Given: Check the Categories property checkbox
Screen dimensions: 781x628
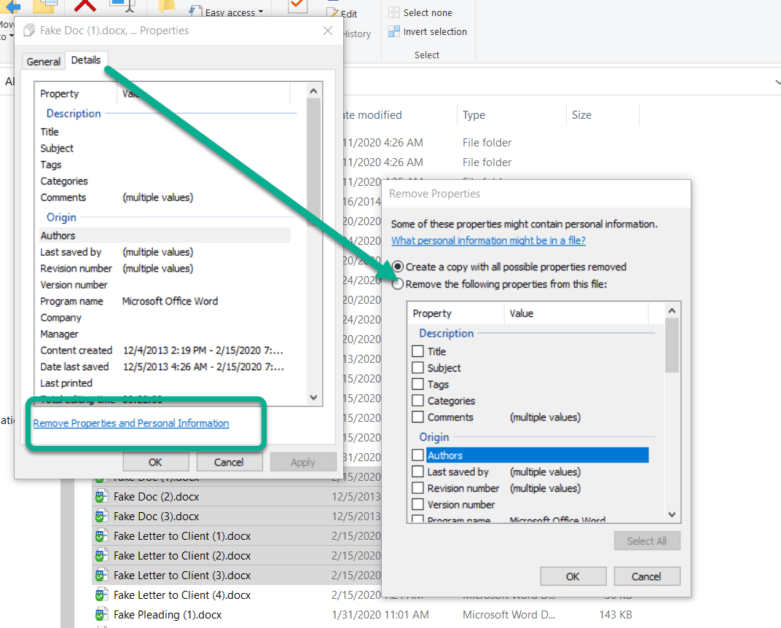Looking at the screenshot, I should point(418,400).
